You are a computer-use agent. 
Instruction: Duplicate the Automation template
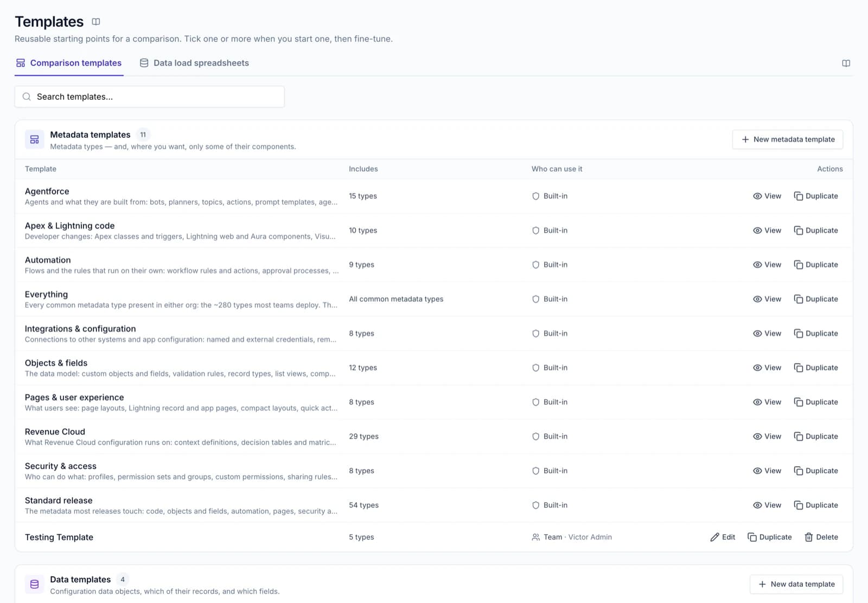click(x=815, y=264)
